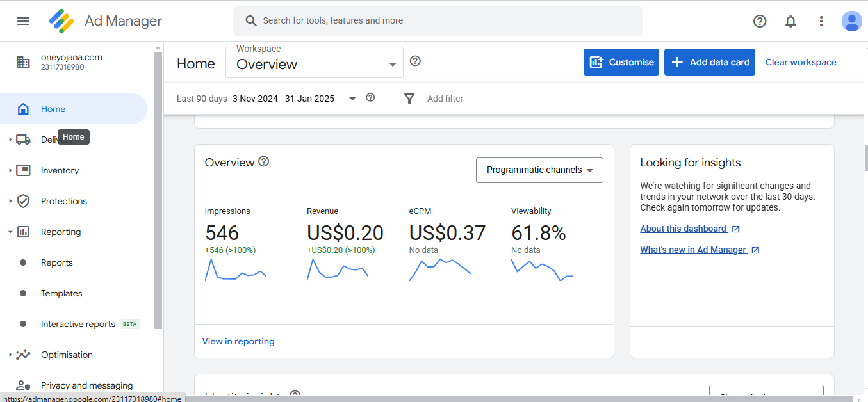The width and height of the screenshot is (868, 402).
Task: Click the network code 23117318980
Action: coord(63,67)
